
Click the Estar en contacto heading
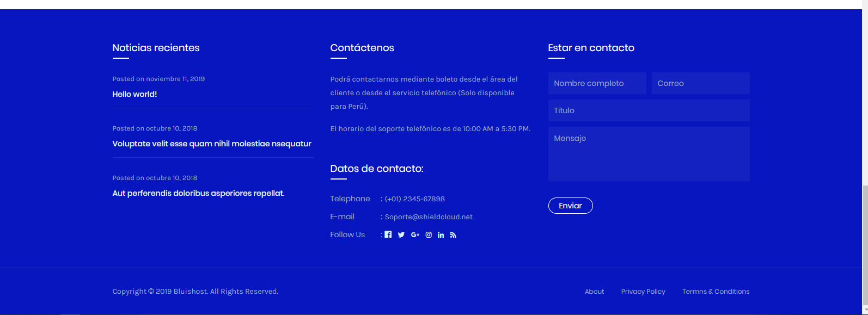click(591, 48)
